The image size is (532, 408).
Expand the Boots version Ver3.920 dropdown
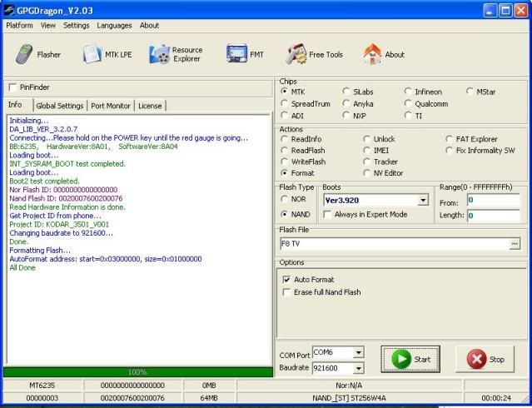pyautogui.click(x=423, y=201)
